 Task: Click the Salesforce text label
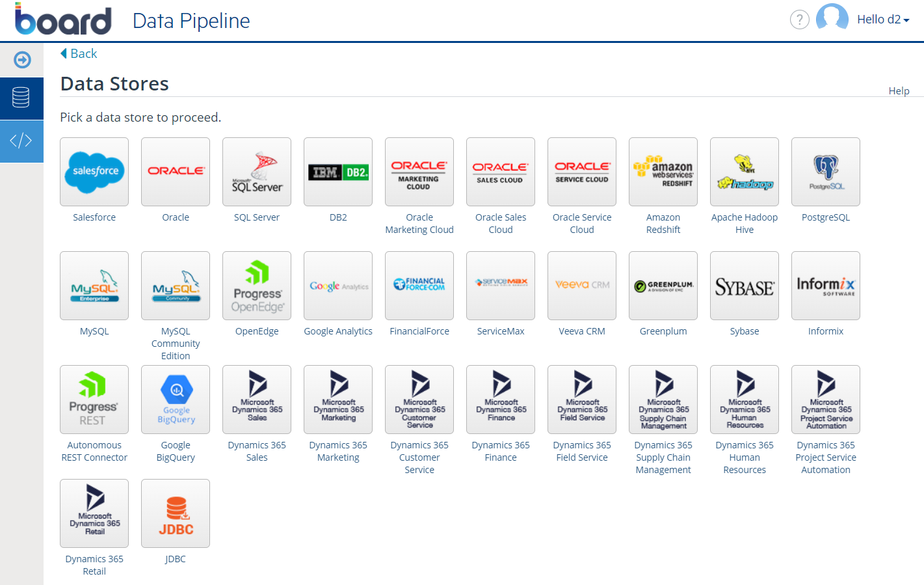[x=94, y=217]
